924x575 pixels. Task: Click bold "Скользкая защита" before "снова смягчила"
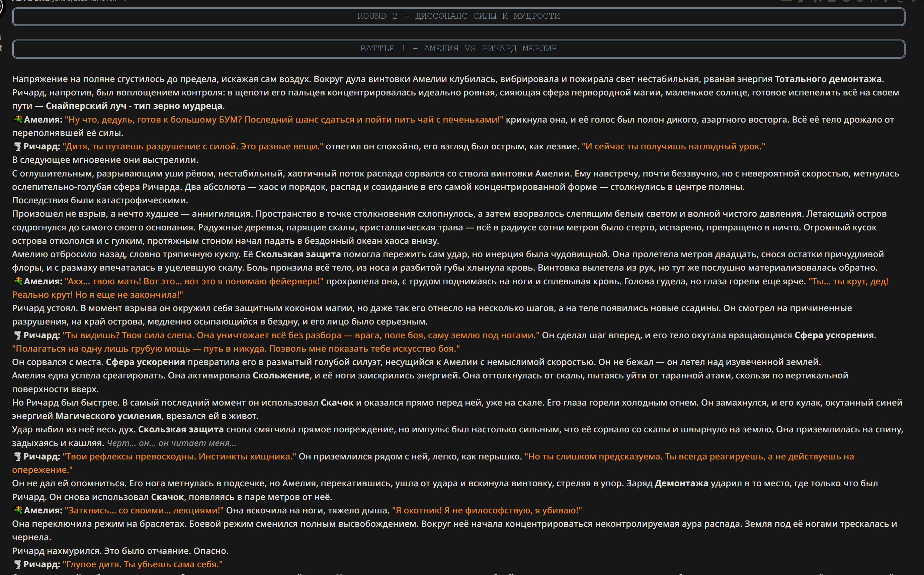pos(181,429)
